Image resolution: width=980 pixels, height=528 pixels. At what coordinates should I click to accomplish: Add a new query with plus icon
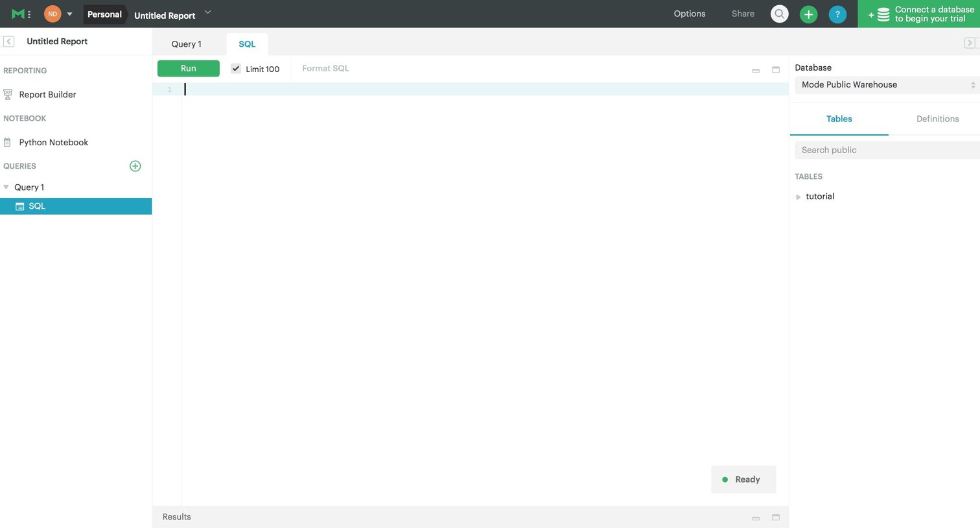point(135,166)
